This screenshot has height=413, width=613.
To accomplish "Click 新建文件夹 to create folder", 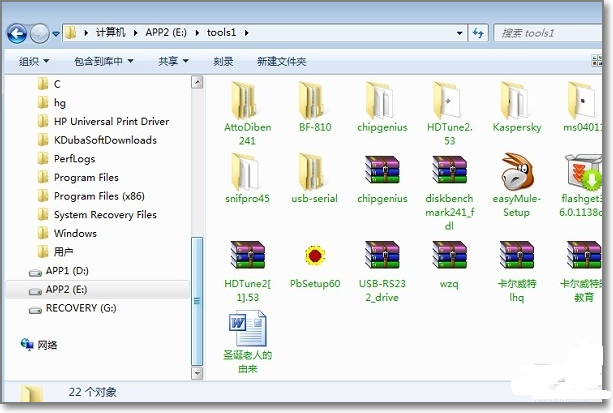I will click(281, 61).
